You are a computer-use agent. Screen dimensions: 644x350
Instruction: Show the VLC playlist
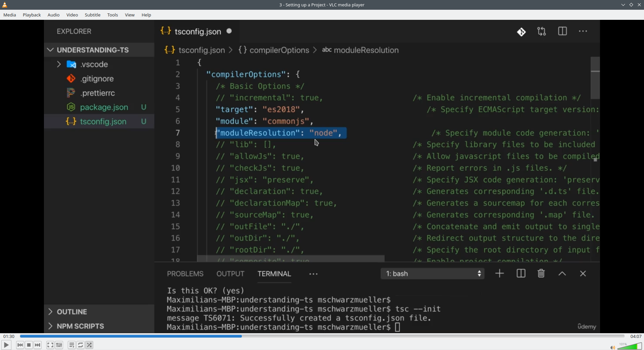pos(71,345)
